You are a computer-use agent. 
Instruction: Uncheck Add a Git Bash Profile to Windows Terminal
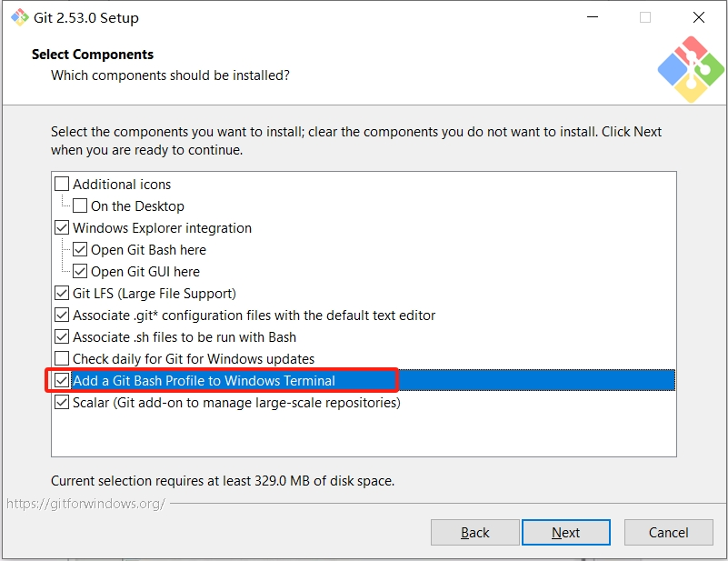61,380
